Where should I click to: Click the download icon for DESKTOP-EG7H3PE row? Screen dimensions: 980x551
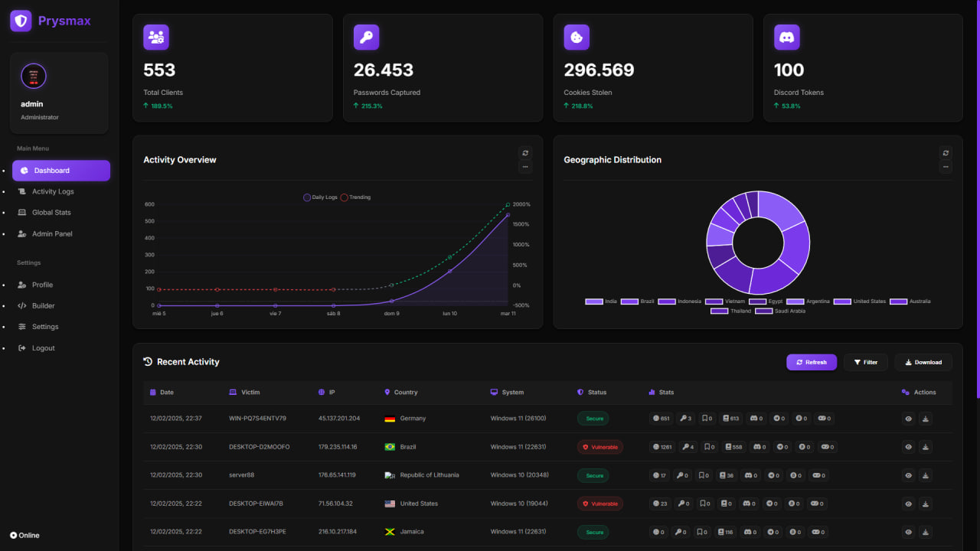pos(925,532)
